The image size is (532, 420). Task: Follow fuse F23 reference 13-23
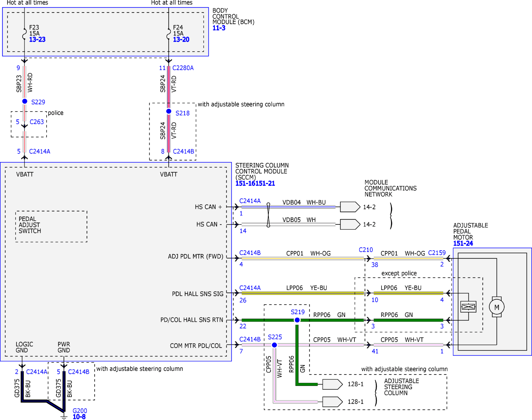(x=37, y=39)
